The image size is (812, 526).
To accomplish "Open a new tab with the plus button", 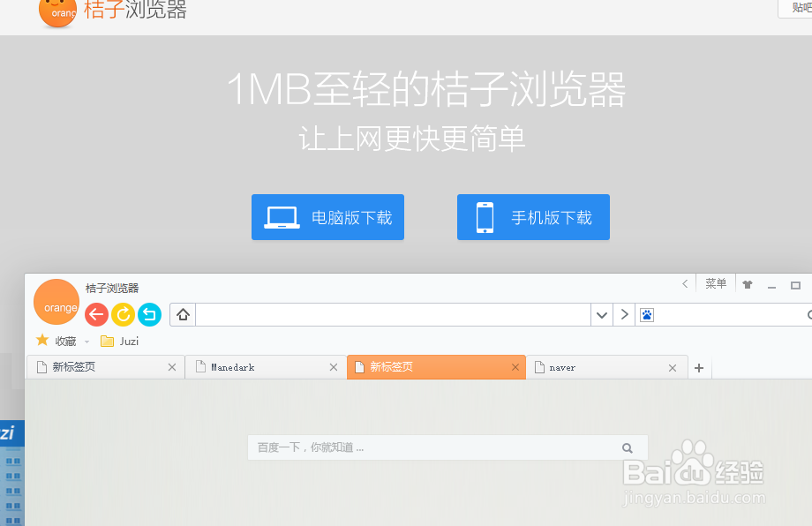I will click(x=699, y=366).
